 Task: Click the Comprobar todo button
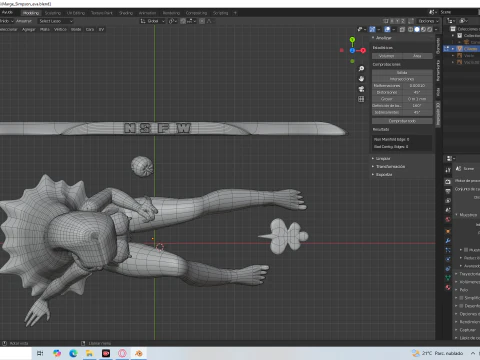pos(402,121)
